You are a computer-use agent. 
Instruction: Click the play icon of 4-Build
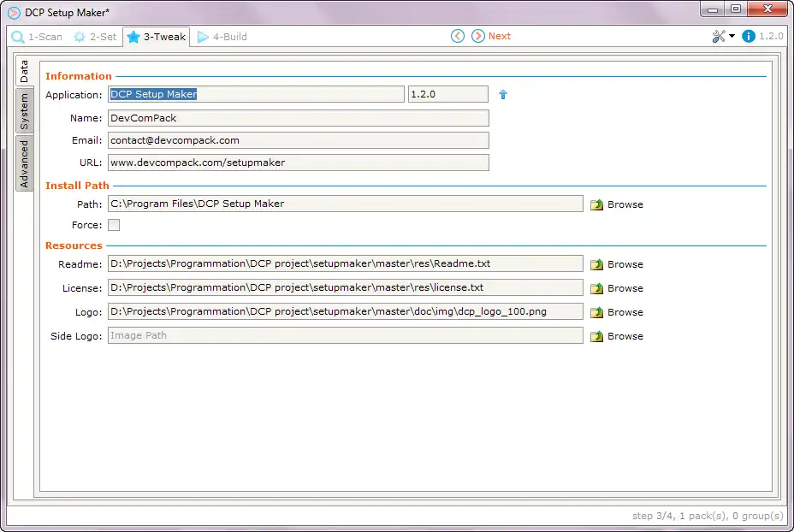(x=203, y=37)
